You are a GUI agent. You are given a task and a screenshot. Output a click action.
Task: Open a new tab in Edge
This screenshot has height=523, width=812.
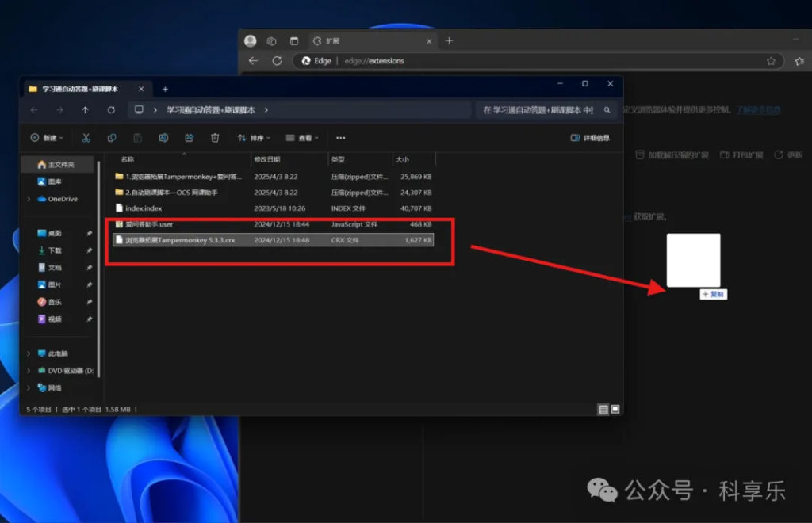tap(449, 41)
